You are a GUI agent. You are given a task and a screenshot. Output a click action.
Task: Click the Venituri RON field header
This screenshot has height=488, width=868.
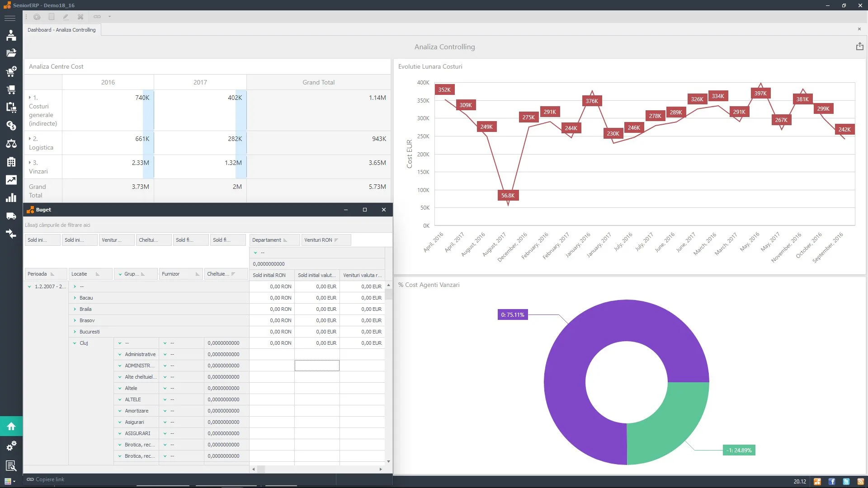(326, 240)
